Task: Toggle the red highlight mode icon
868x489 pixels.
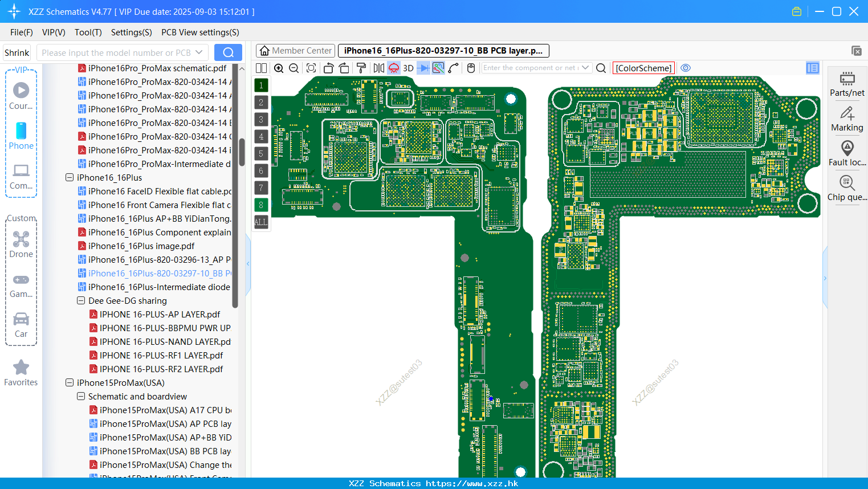Action: tap(394, 68)
